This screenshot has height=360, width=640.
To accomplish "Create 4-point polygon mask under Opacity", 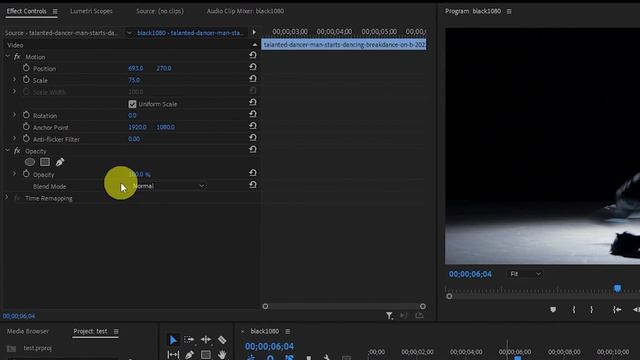I will coord(45,162).
